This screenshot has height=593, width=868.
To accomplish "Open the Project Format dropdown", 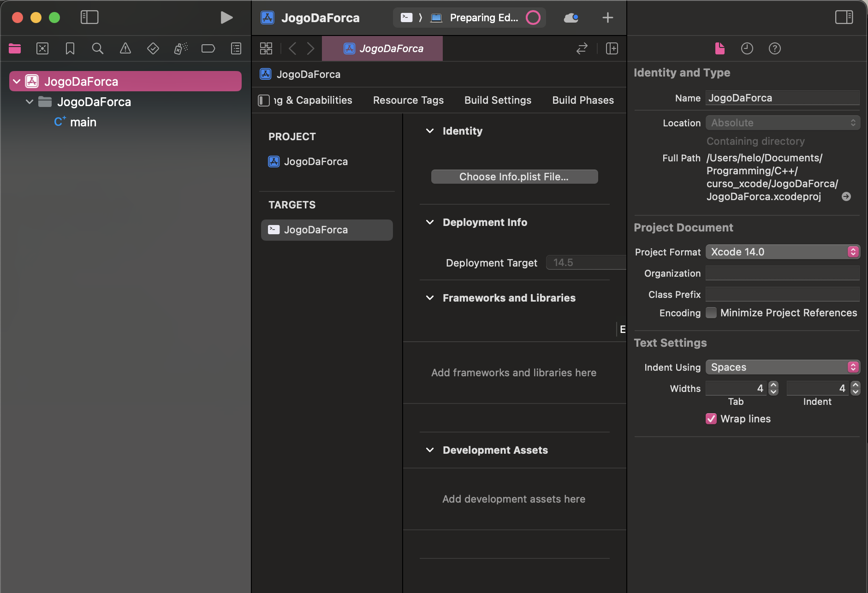I will tap(783, 252).
